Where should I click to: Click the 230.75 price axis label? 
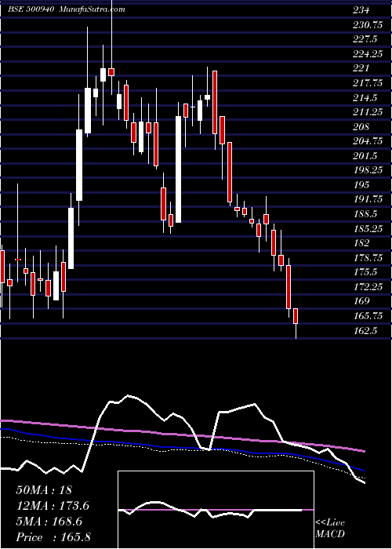coord(367,25)
